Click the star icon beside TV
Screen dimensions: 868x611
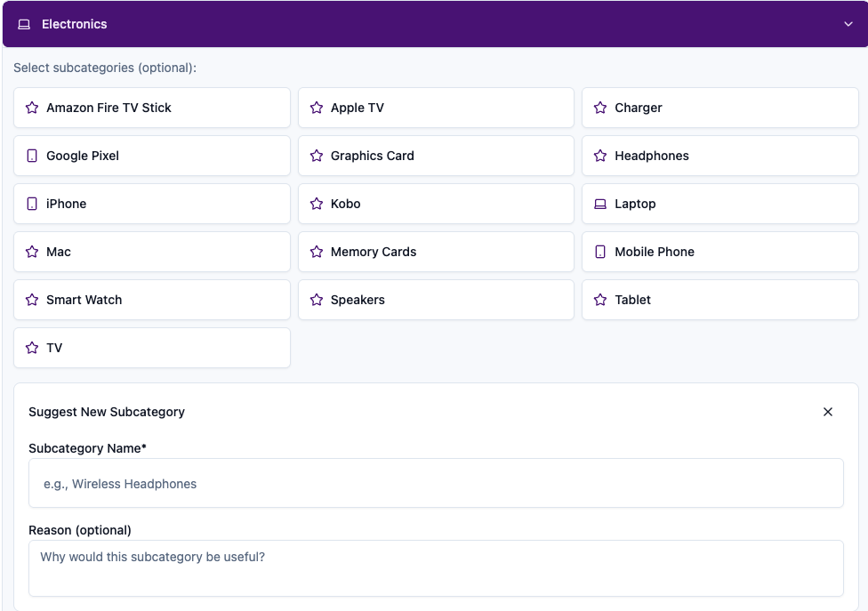[x=32, y=348]
